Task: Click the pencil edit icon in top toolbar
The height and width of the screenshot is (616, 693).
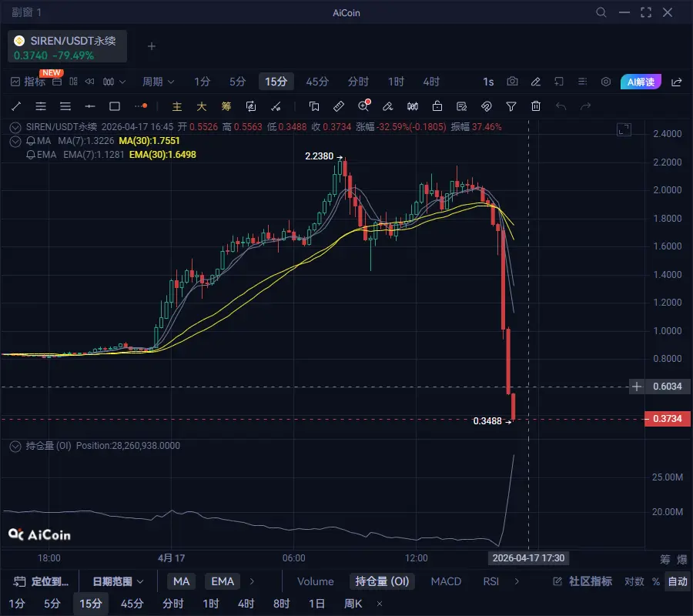Action: click(x=536, y=82)
